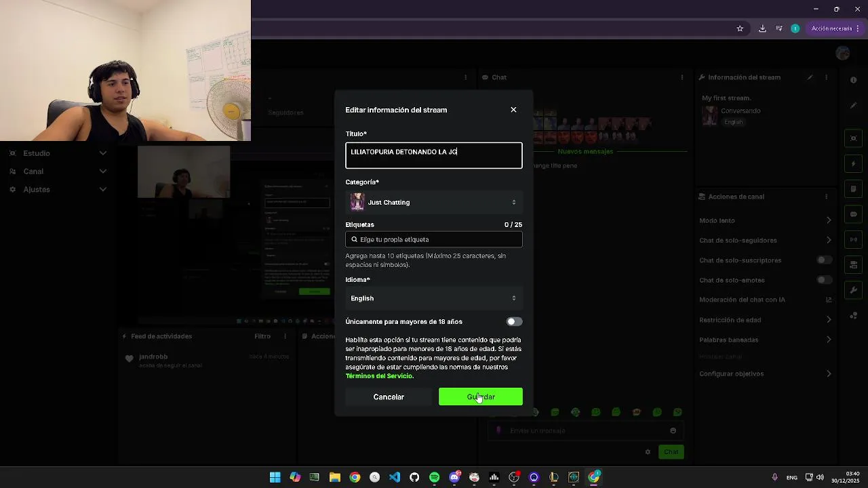Open chat settings gear icon

pyautogui.click(x=648, y=452)
